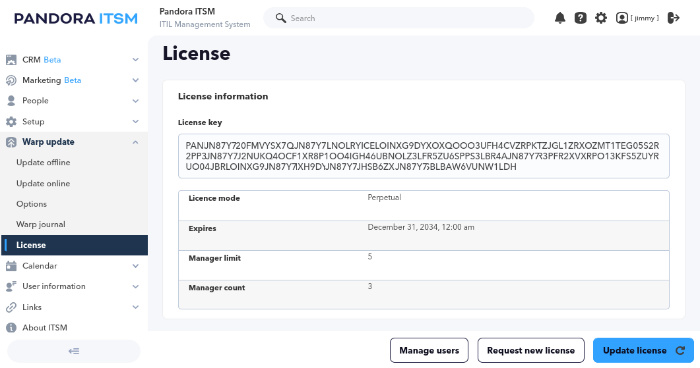Click the Manage users button
The height and width of the screenshot is (368, 700).
click(429, 351)
